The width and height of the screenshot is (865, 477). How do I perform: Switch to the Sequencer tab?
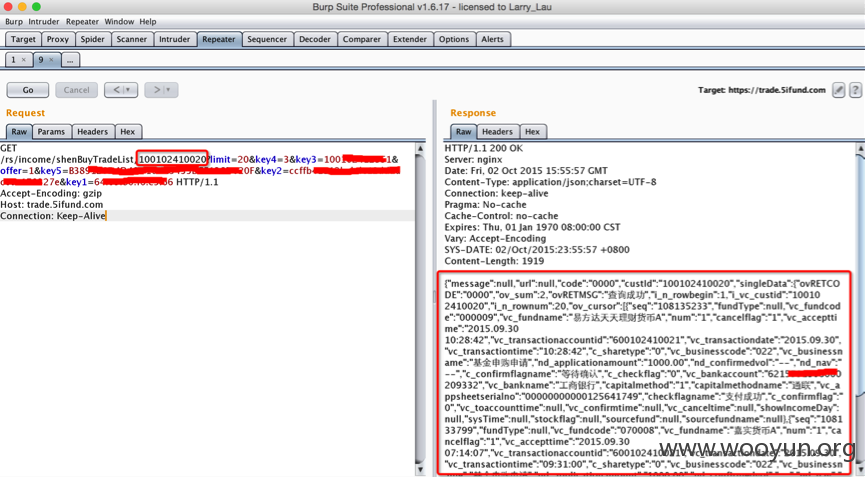point(267,39)
